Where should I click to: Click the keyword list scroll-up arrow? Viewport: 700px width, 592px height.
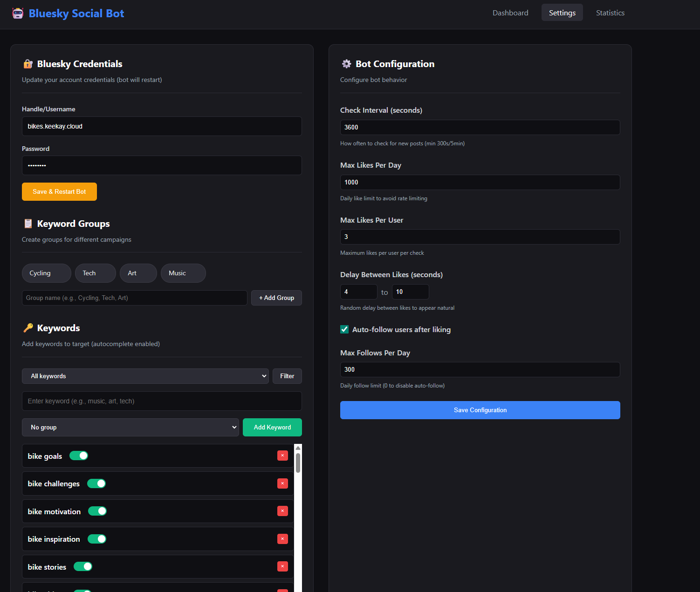coord(298,448)
